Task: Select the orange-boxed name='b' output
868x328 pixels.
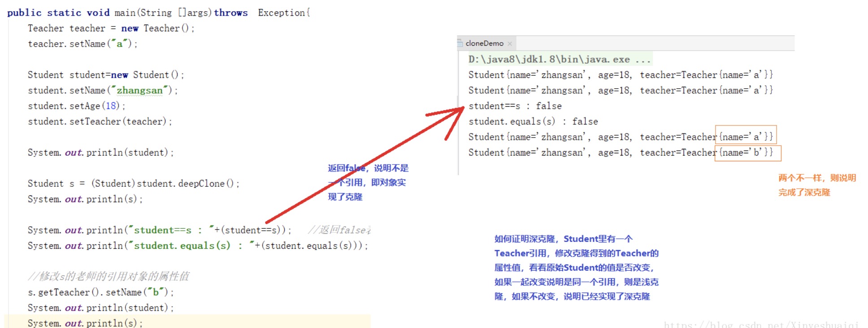Action: [x=747, y=153]
